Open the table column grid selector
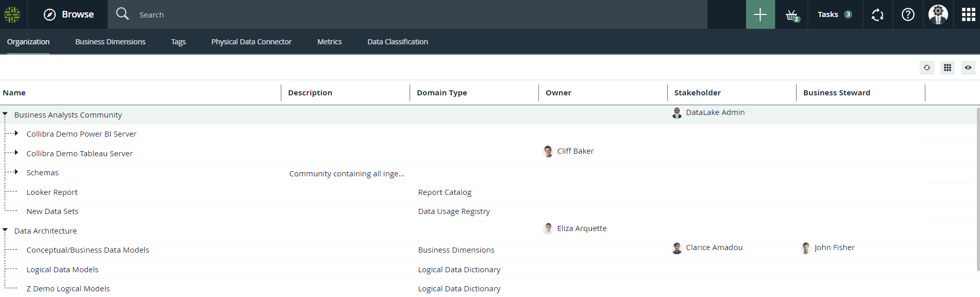Screen dimensions: 980x297 [x=947, y=68]
